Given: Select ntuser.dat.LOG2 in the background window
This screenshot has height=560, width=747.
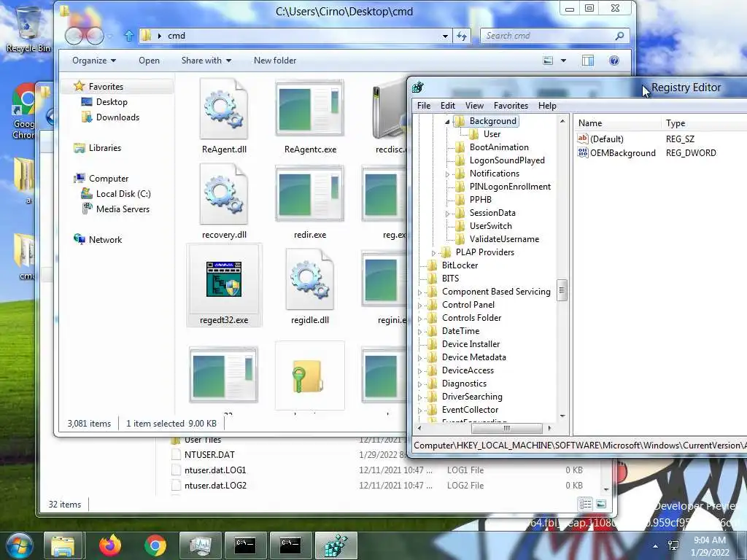Looking at the screenshot, I should pyautogui.click(x=215, y=485).
